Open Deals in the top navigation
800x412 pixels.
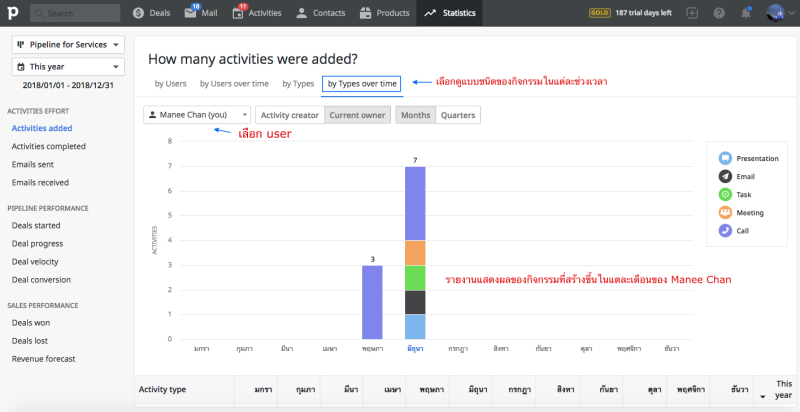coord(152,13)
